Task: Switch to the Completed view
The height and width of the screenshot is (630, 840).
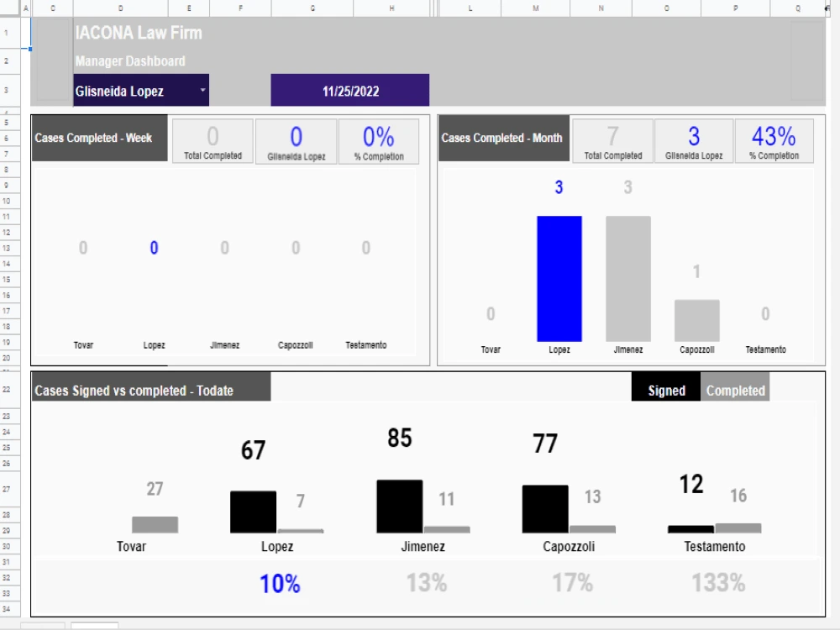Action: pyautogui.click(x=735, y=390)
